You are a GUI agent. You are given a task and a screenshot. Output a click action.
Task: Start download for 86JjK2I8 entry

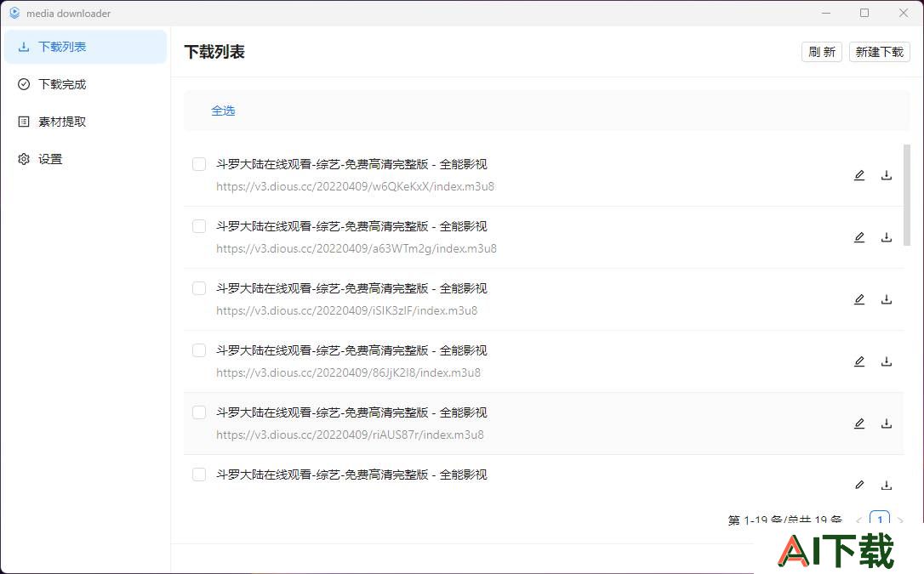tap(887, 361)
